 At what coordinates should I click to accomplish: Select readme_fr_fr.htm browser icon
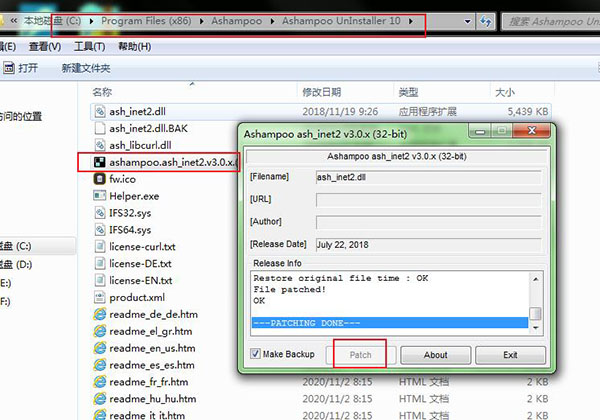99,381
